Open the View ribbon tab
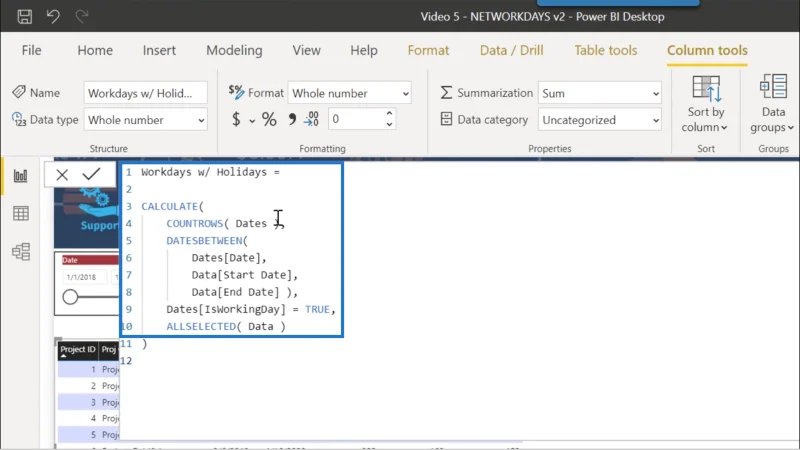The image size is (800, 450). tap(306, 50)
